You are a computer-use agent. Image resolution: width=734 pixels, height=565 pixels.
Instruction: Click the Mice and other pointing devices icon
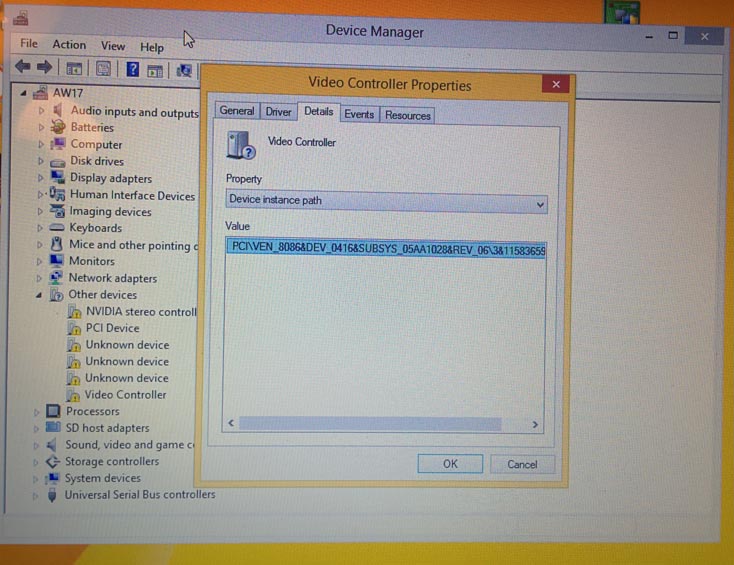pyautogui.click(x=57, y=244)
